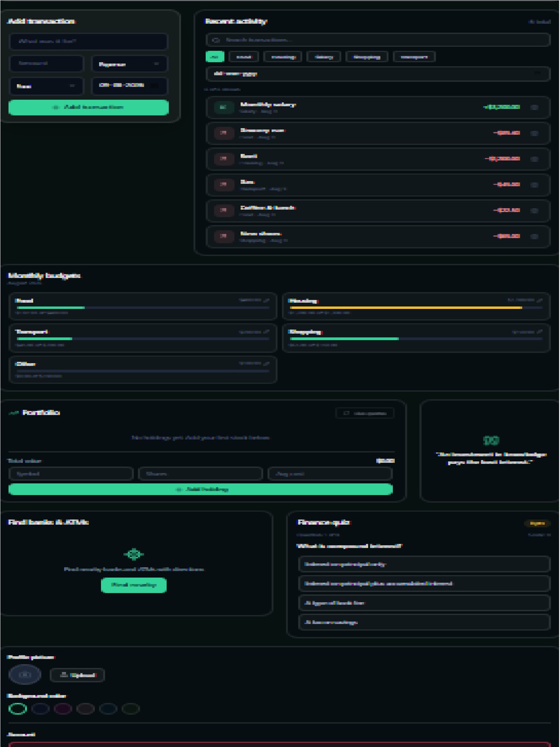Open the Expense type dropdown
Viewport: 560px width, 747px height.
click(129, 64)
